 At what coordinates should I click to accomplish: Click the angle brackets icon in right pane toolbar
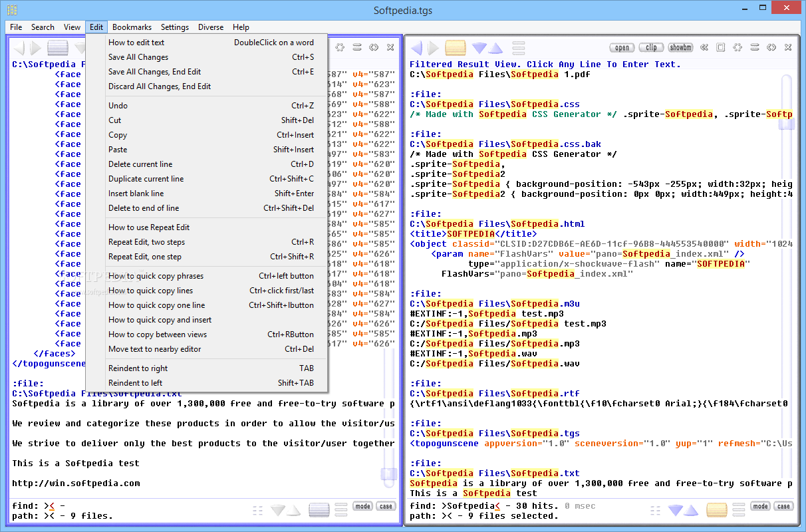click(771, 47)
